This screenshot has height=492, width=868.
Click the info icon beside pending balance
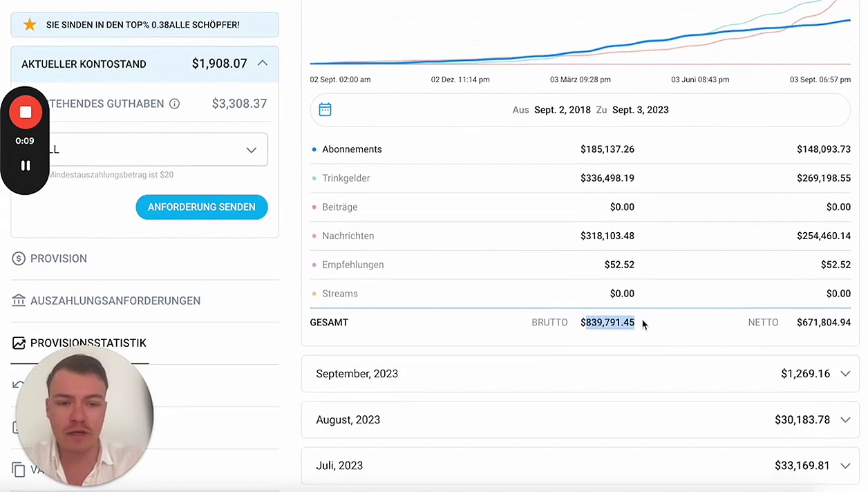tap(175, 104)
